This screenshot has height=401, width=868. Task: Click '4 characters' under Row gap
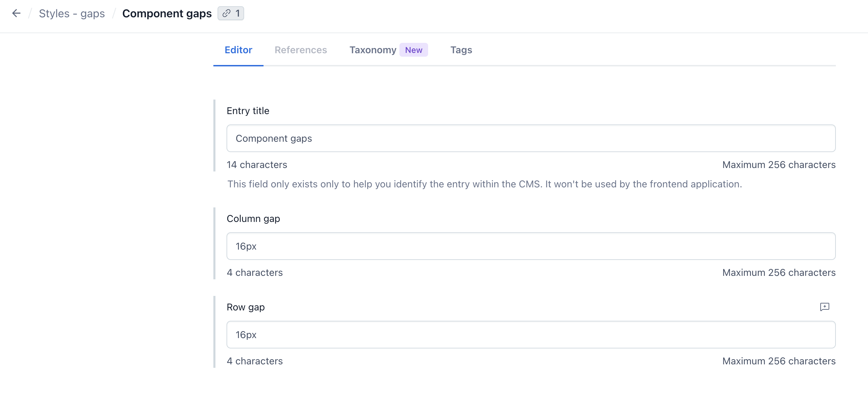point(255,361)
